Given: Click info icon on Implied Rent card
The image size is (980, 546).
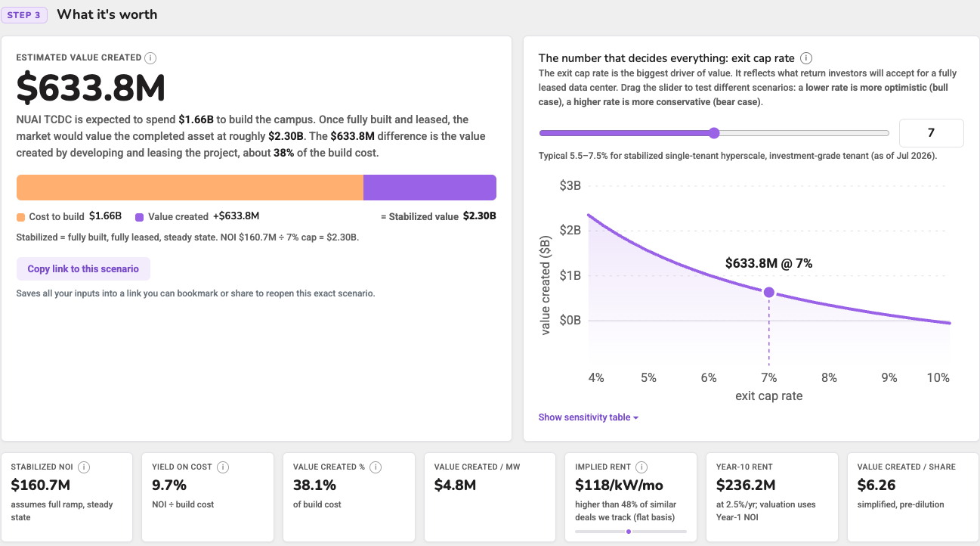Looking at the screenshot, I should tap(641, 467).
